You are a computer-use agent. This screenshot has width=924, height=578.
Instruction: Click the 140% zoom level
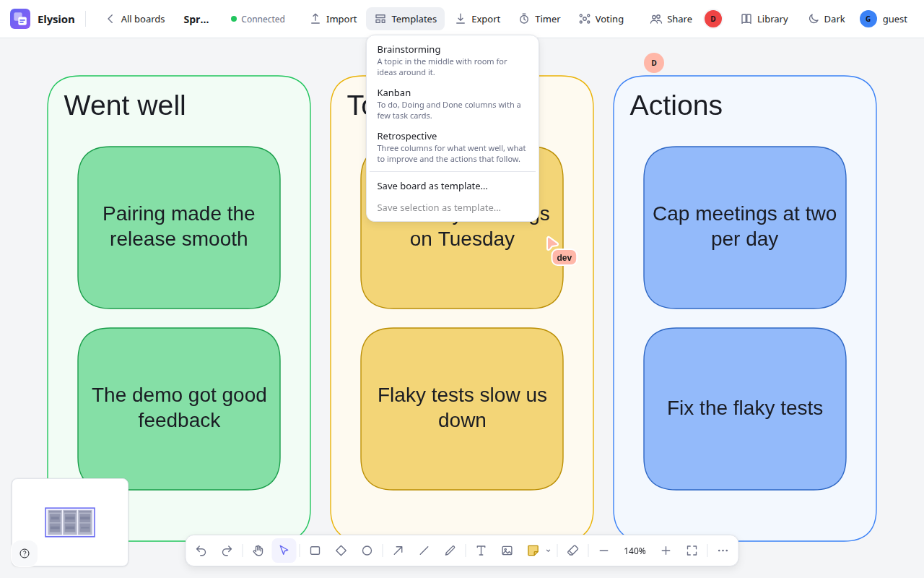(635, 551)
